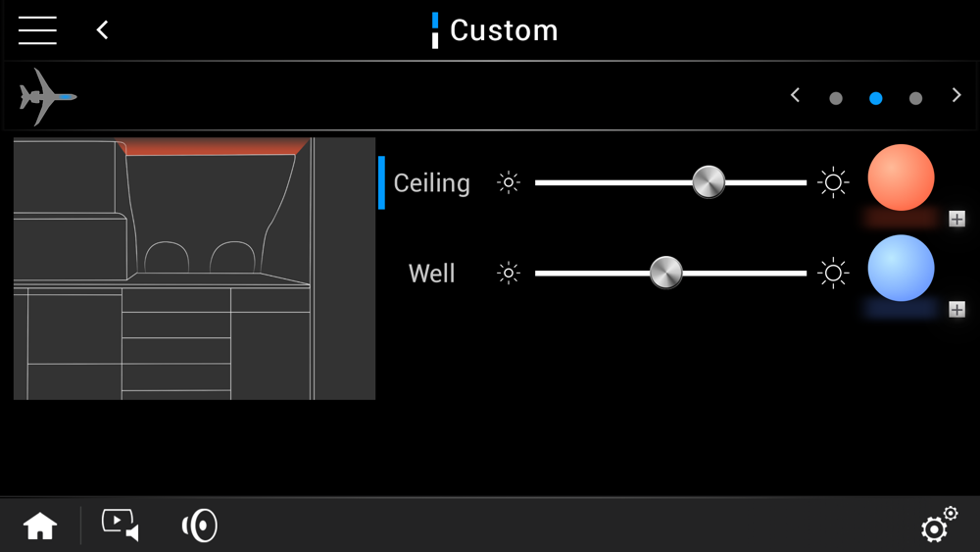
Task: Select the active blue page dot
Action: click(875, 98)
